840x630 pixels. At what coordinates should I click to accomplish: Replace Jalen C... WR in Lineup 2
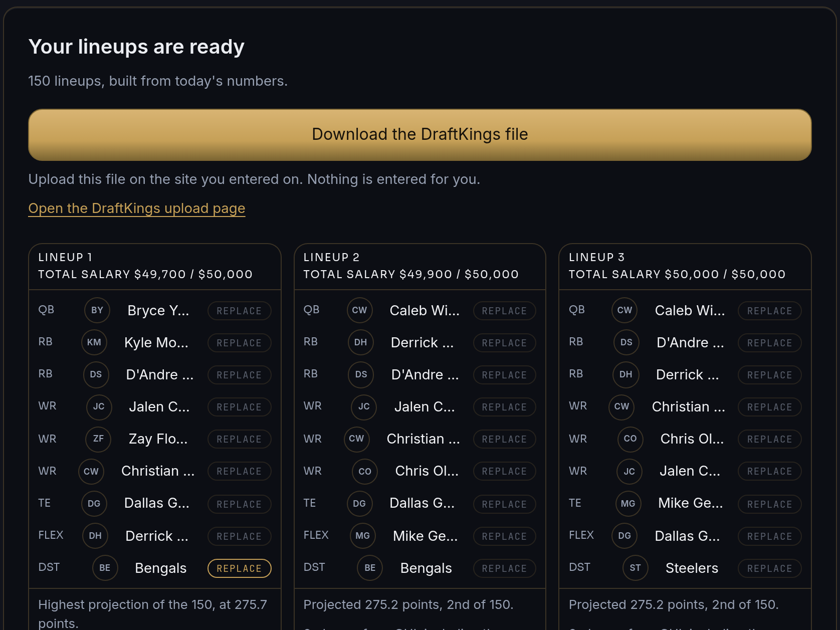pos(504,407)
